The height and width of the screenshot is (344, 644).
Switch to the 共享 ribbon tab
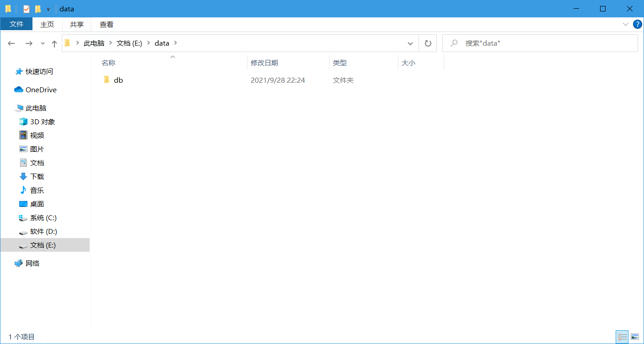click(x=77, y=24)
